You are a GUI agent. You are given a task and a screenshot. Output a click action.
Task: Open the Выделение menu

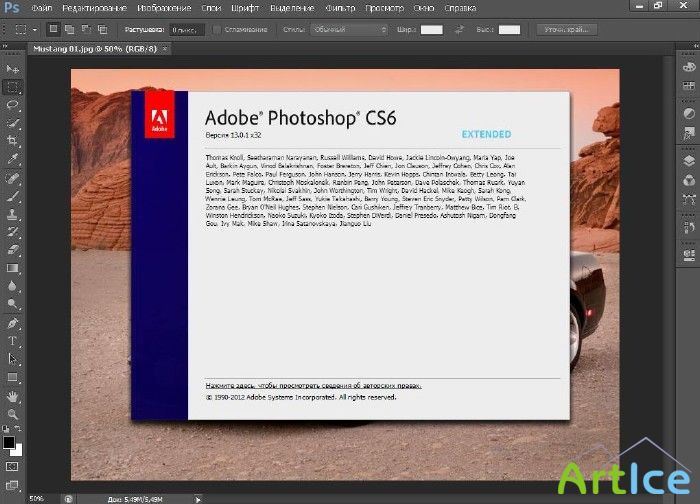pos(292,8)
